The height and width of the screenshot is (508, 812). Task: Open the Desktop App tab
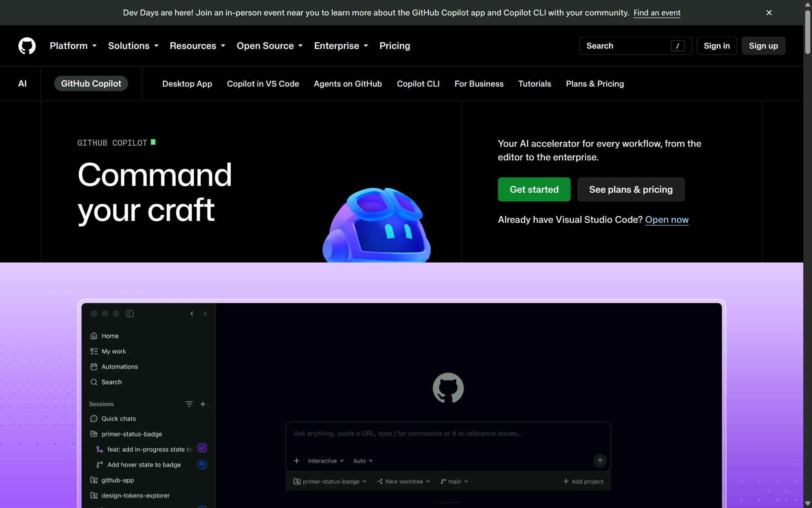coord(187,84)
